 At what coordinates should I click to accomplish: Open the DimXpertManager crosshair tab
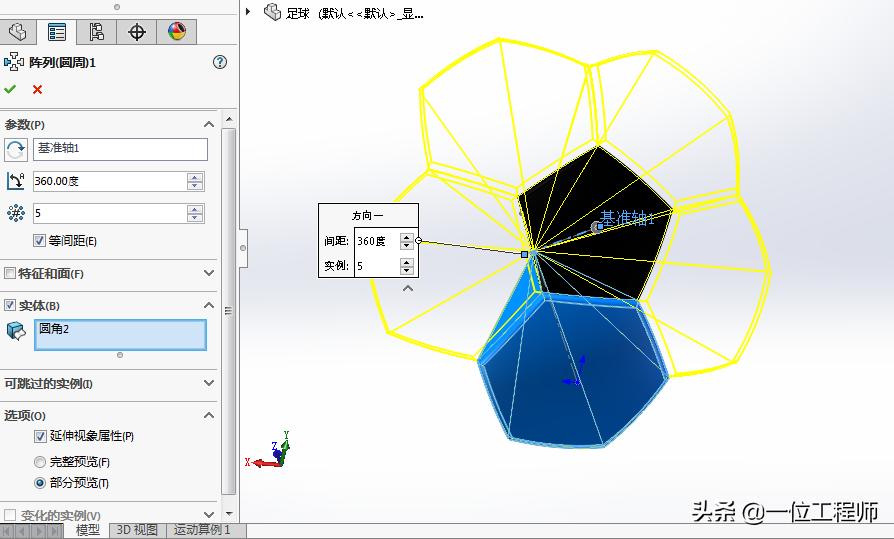pos(137,32)
